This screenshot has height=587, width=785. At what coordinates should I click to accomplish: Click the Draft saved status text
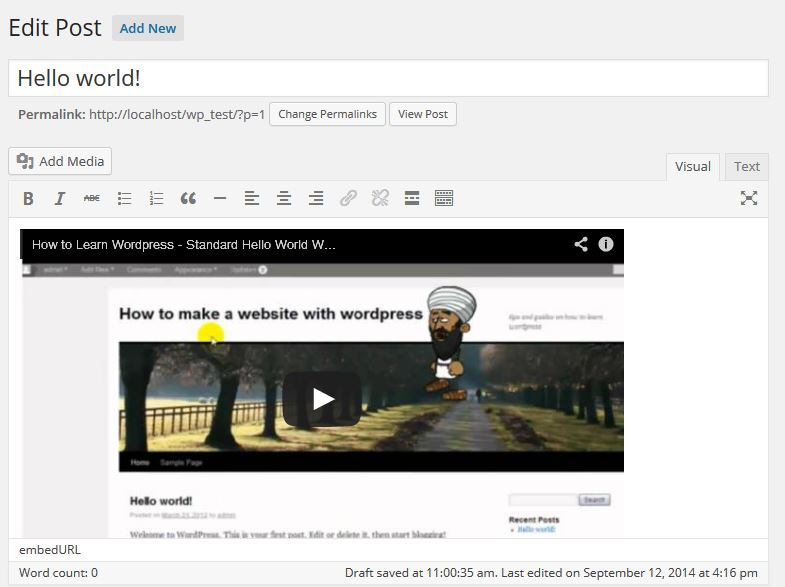pyautogui.click(x=551, y=572)
